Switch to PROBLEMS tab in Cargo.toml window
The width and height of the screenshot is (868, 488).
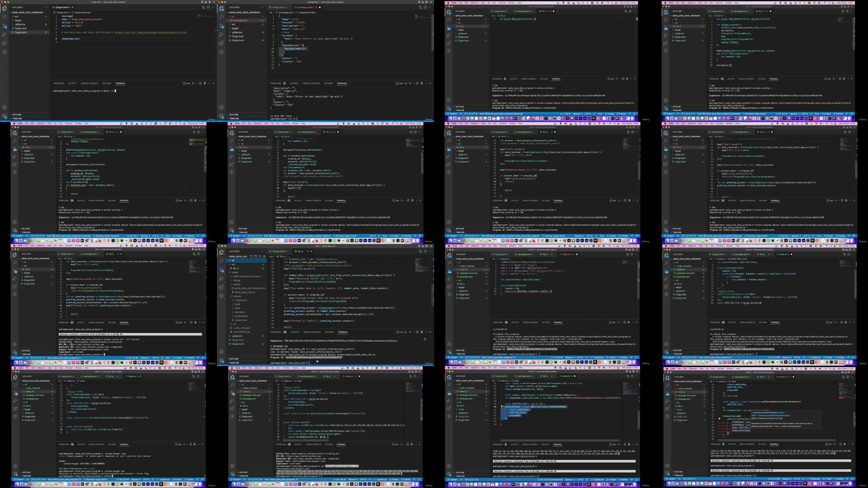[x=59, y=83]
